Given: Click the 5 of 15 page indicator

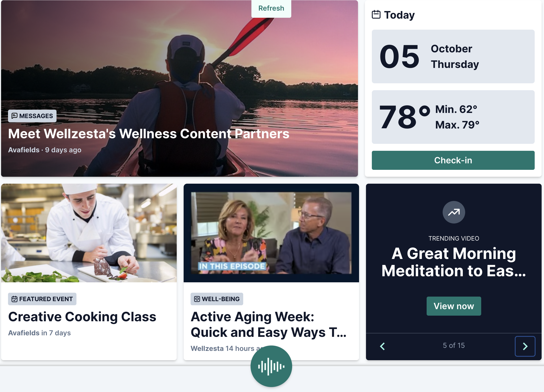Looking at the screenshot, I should [x=453, y=345].
